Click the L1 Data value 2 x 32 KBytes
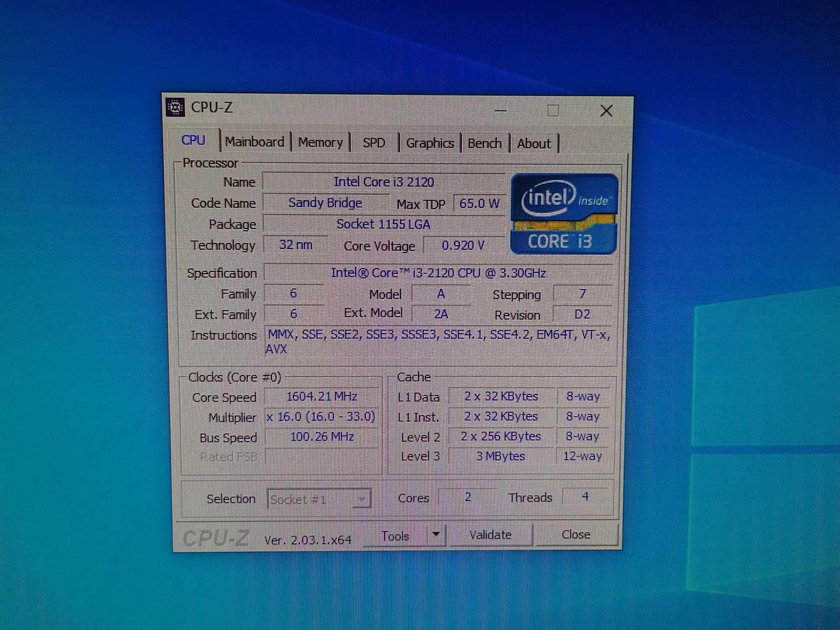 tap(501, 396)
